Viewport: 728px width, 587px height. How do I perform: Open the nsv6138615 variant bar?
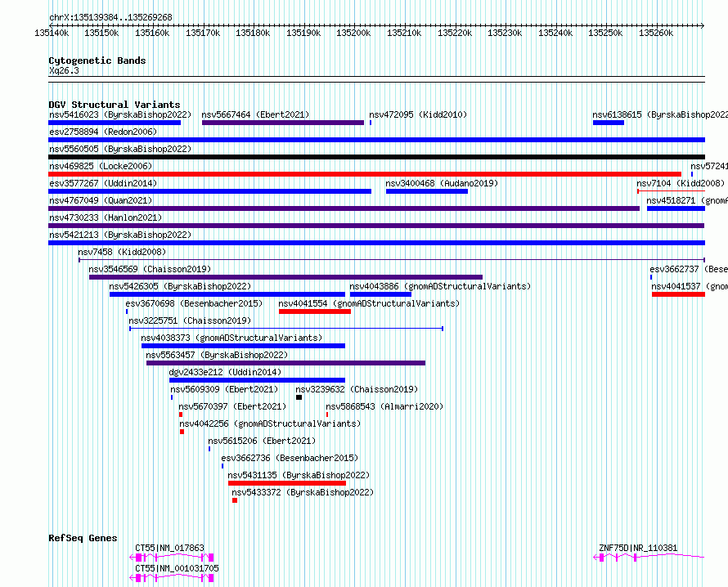point(609,123)
